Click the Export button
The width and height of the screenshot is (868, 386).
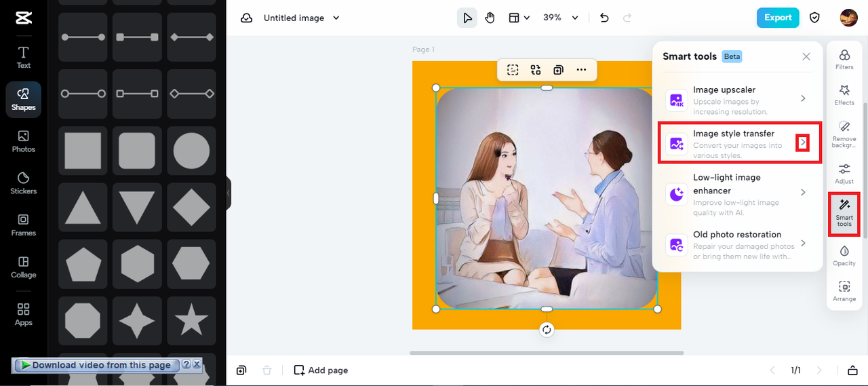click(x=778, y=18)
